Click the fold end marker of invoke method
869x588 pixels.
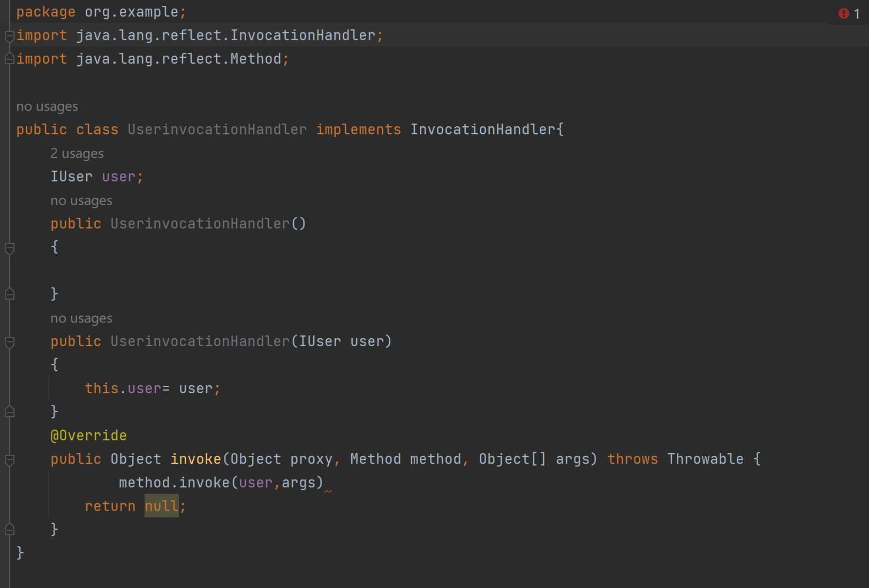[9, 529]
